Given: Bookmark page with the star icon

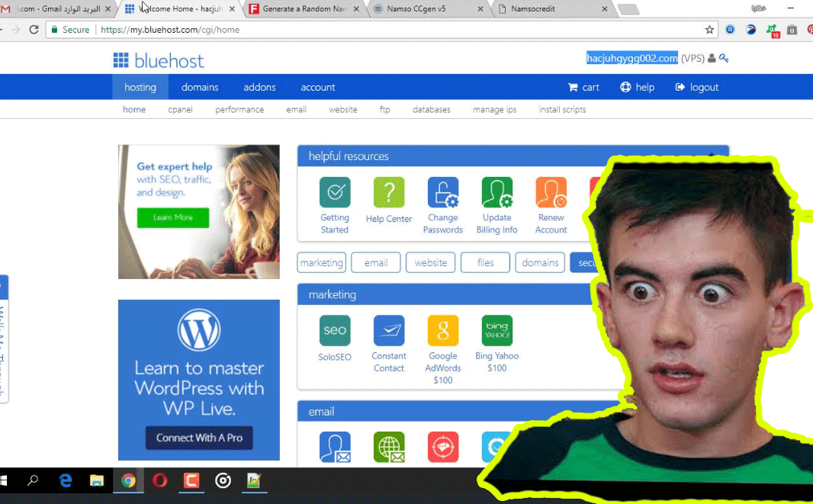Looking at the screenshot, I should [x=709, y=30].
